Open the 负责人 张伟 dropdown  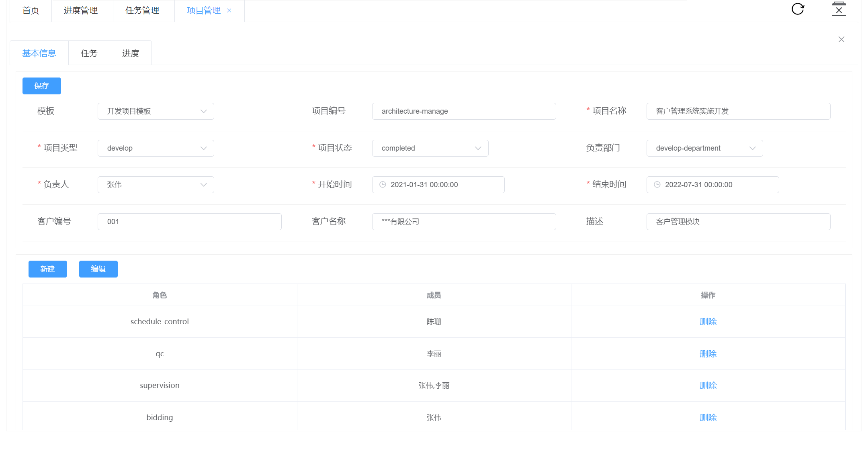[156, 185]
